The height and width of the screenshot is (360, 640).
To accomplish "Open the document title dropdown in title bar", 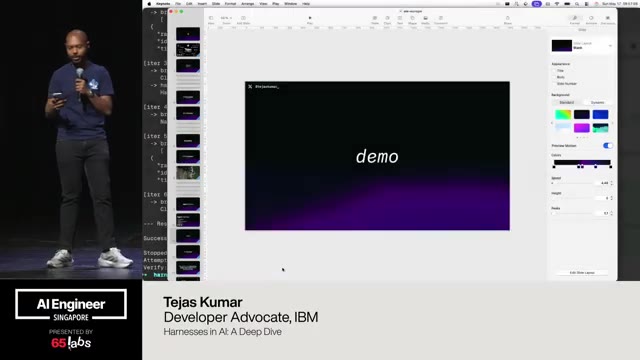I will pos(412,11).
